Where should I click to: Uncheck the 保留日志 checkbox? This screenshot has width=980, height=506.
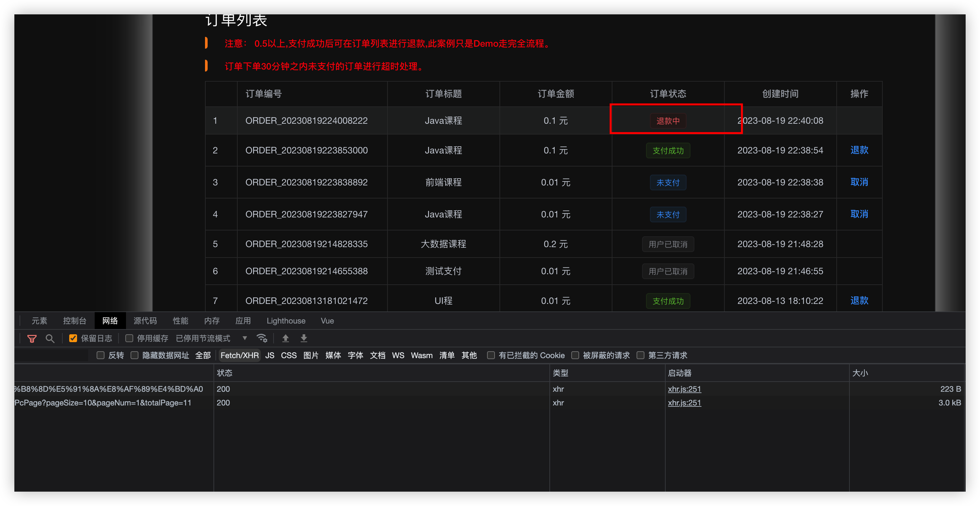coord(73,338)
